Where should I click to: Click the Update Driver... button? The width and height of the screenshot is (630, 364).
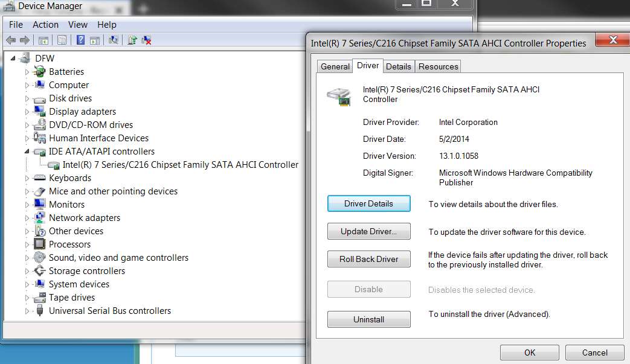point(368,231)
